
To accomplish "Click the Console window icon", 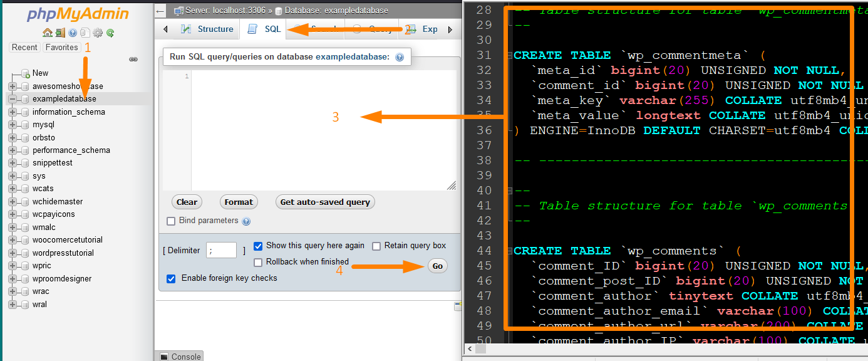I will coord(164,357).
